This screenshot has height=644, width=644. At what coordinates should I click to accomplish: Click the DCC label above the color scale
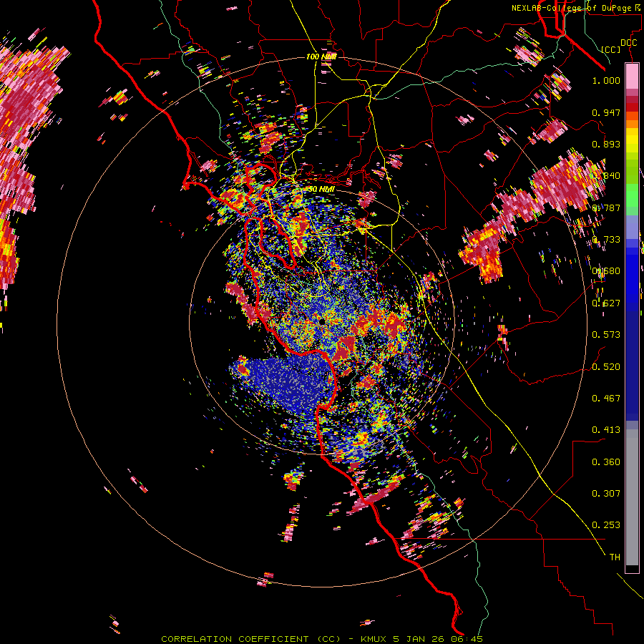click(628, 43)
